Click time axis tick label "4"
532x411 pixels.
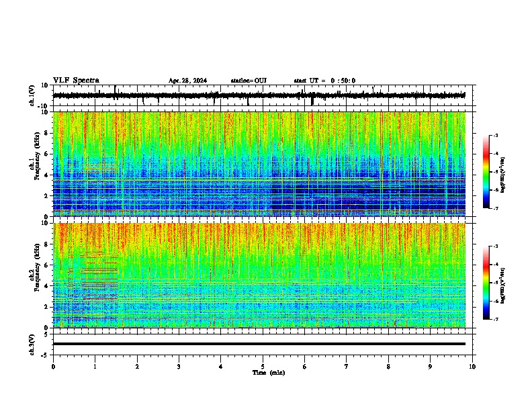[x=221, y=367]
